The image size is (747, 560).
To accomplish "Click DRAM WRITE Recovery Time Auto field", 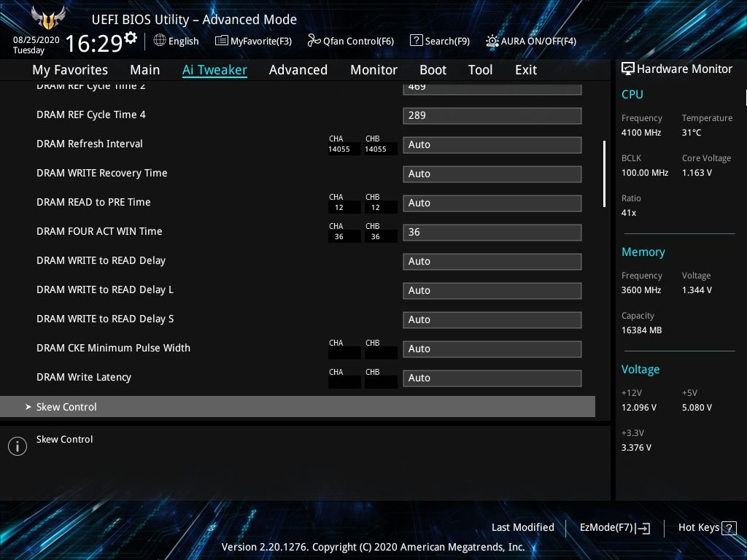I will pyautogui.click(x=492, y=174).
